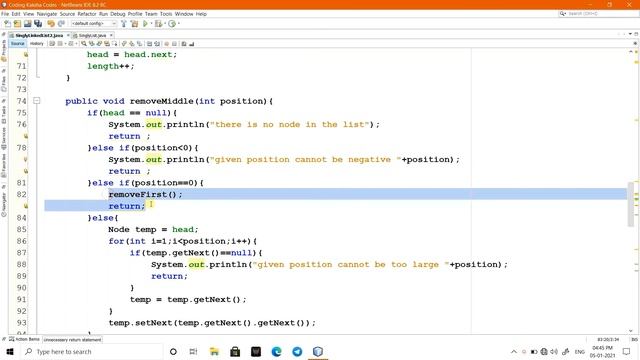Open the Debug Project dropdown arrow
Image resolution: width=640 pixels, height=360 pixels.
click(x=165, y=24)
